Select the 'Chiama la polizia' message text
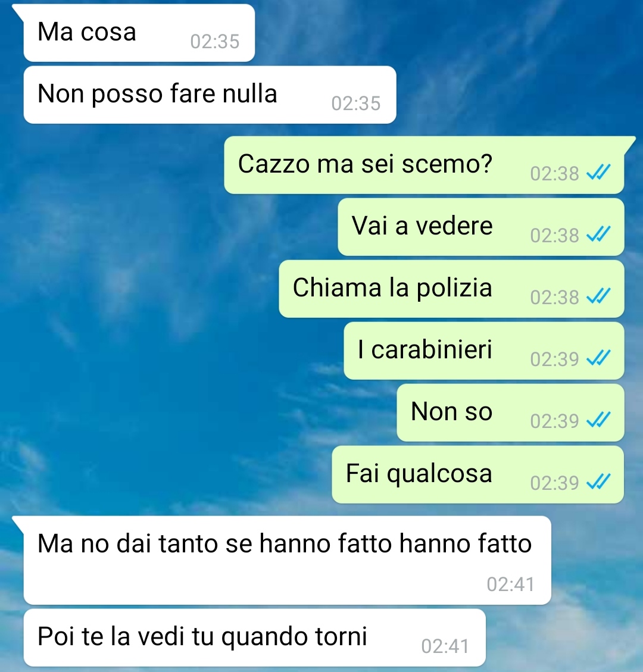The height and width of the screenshot is (672, 643). (x=392, y=287)
